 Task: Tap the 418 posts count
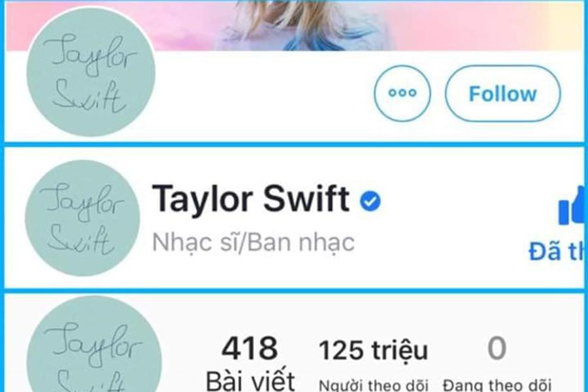(250, 348)
